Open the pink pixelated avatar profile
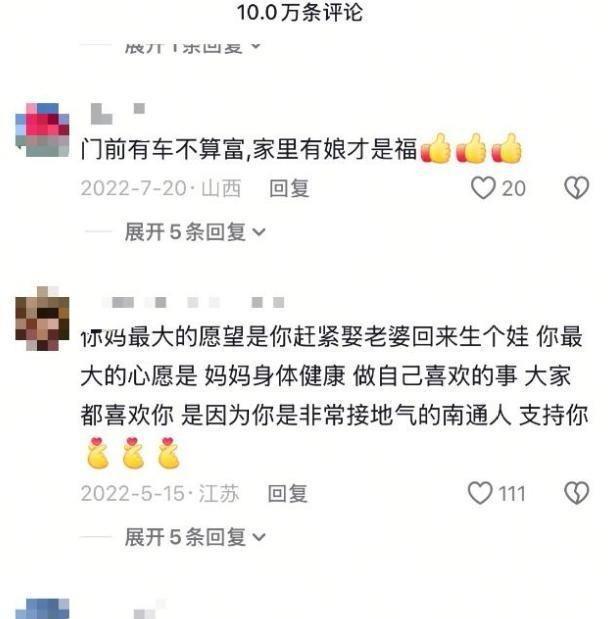This screenshot has width=608, height=619. pos(42,130)
